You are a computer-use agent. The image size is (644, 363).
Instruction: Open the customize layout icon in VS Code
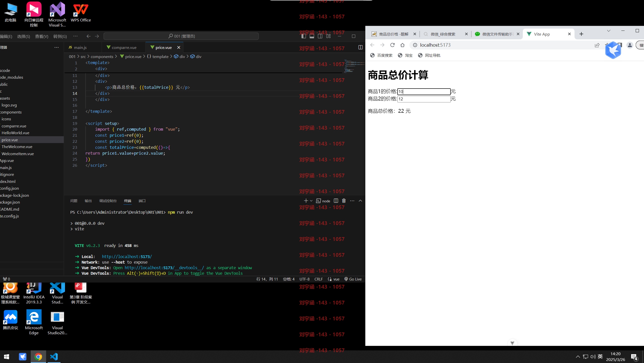(328, 36)
